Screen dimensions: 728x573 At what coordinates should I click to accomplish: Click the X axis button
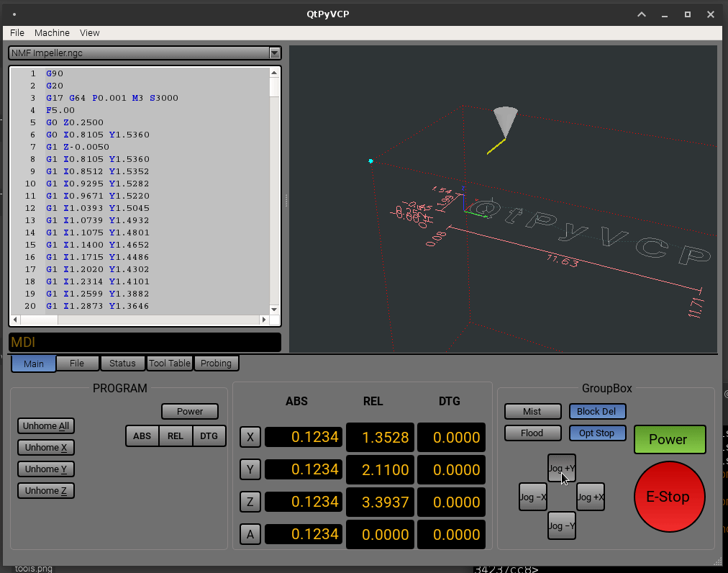coord(250,437)
